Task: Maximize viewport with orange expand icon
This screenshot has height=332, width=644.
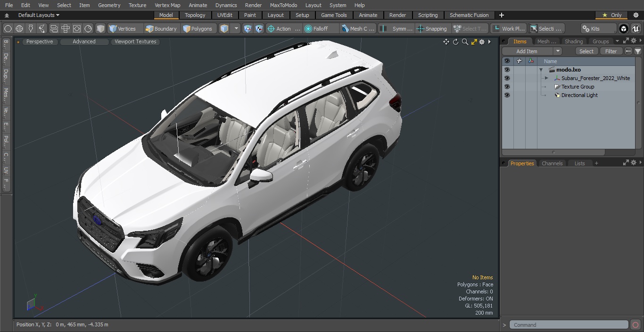Action: 474,42
